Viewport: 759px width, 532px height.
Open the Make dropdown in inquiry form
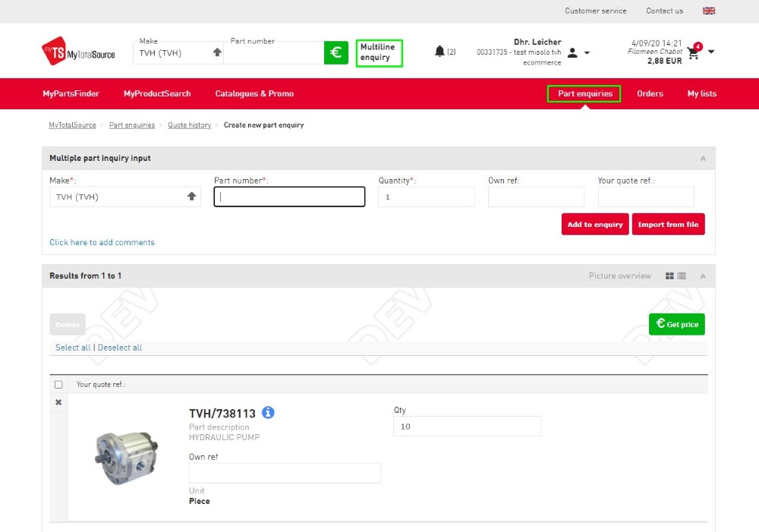[125, 197]
